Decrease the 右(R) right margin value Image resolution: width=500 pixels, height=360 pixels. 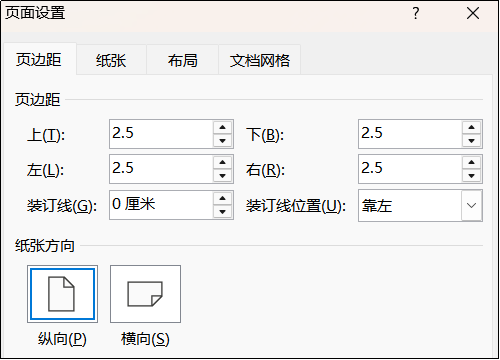coord(471,176)
